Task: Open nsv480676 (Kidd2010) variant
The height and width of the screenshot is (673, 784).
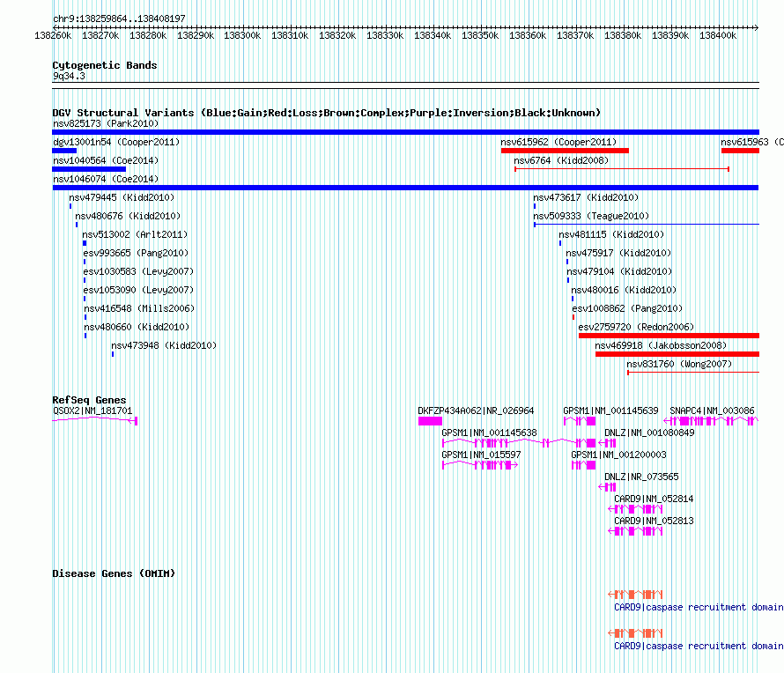Action: pos(128,216)
